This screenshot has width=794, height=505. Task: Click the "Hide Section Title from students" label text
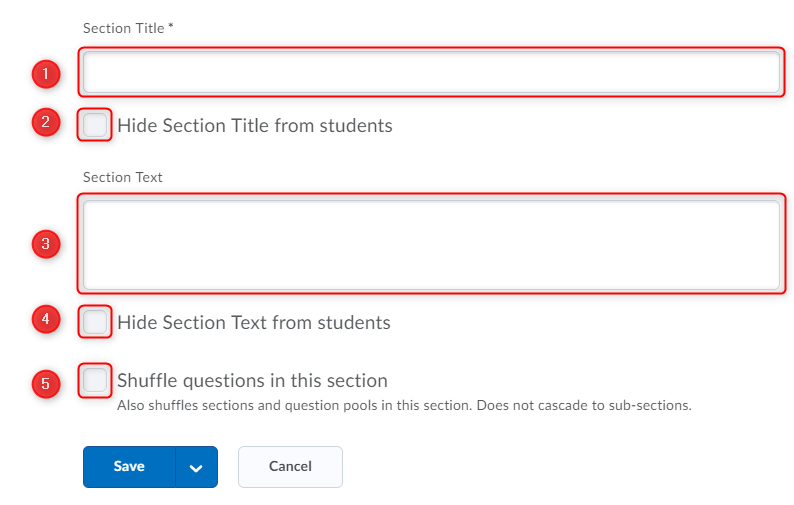[x=254, y=126]
